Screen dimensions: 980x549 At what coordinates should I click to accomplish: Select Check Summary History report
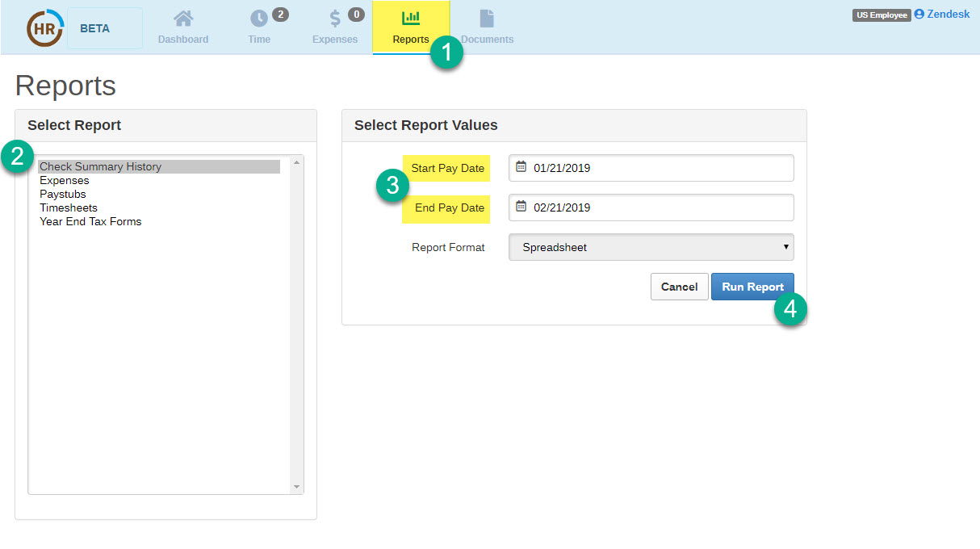click(x=101, y=166)
